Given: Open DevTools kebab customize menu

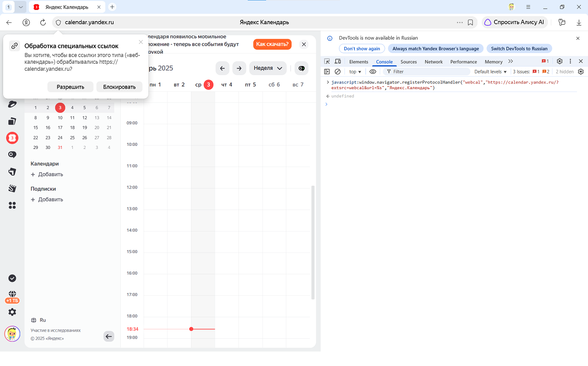Looking at the screenshot, I should point(570,62).
